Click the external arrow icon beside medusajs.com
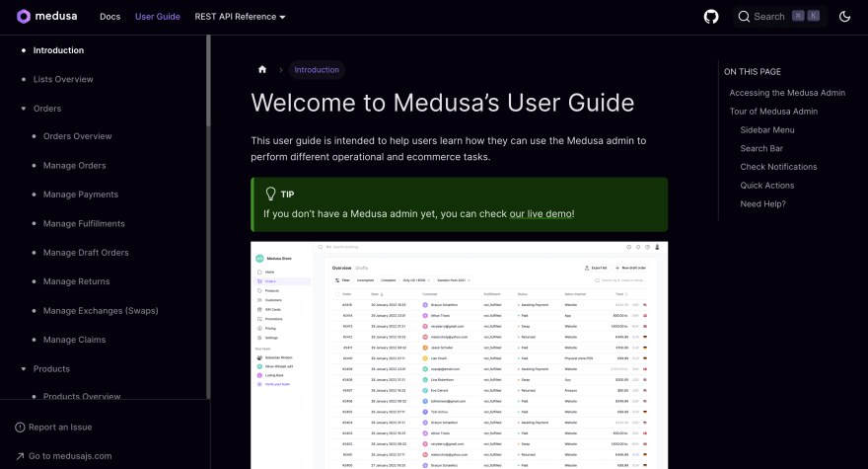This screenshot has width=868, height=469. pos(20,456)
